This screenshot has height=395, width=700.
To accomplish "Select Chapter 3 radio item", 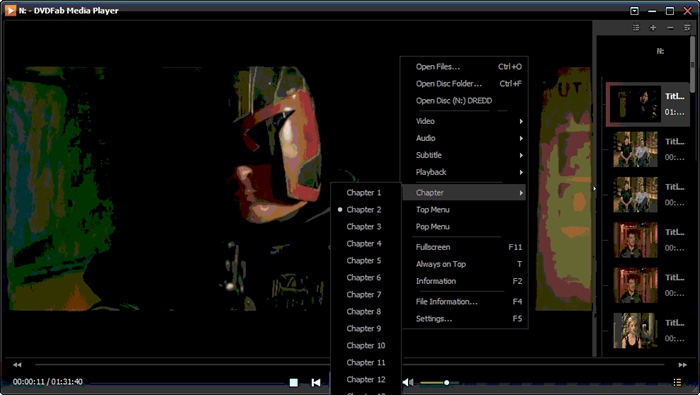I will coord(366,227).
